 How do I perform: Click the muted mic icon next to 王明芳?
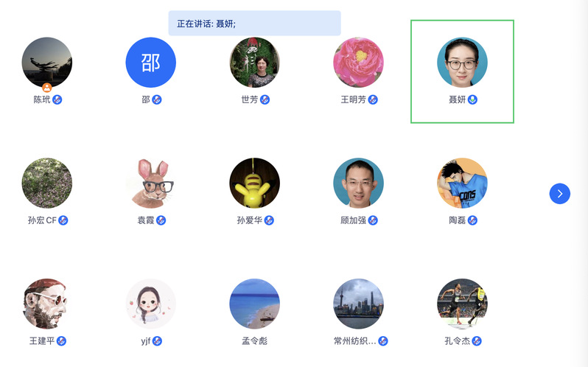[x=373, y=99]
